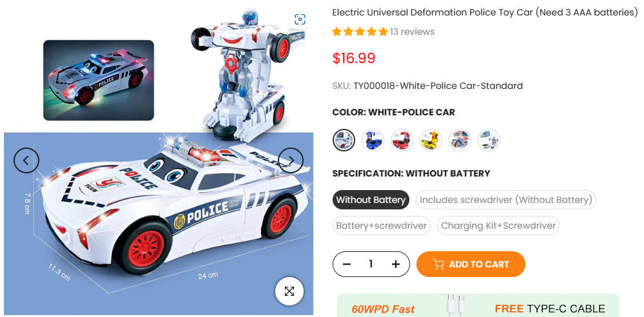Select Battery+screwdriver specification
The width and height of the screenshot is (644, 317).
(382, 226)
